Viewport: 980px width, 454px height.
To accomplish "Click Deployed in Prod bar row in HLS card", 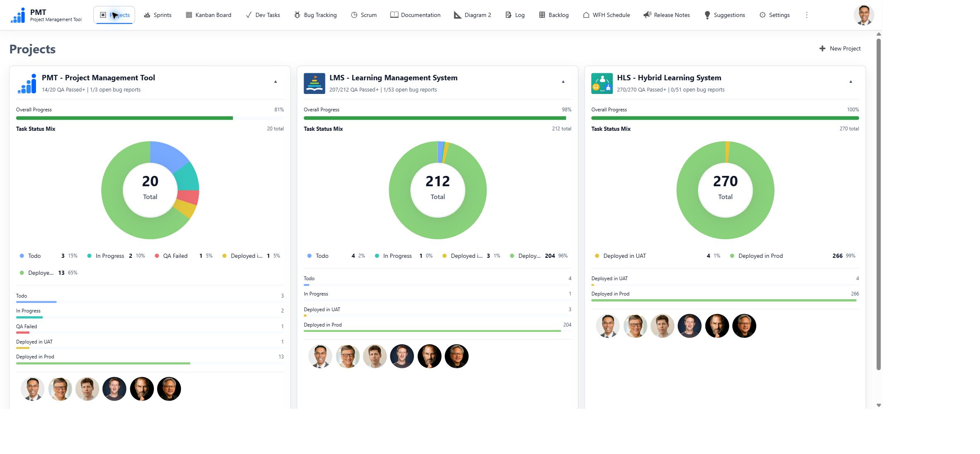I will click(725, 296).
